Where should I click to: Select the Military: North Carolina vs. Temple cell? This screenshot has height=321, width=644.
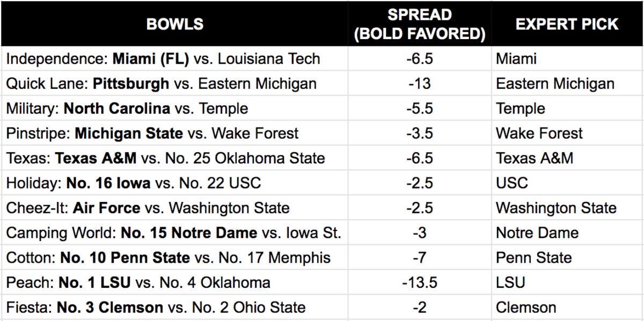pos(127,108)
